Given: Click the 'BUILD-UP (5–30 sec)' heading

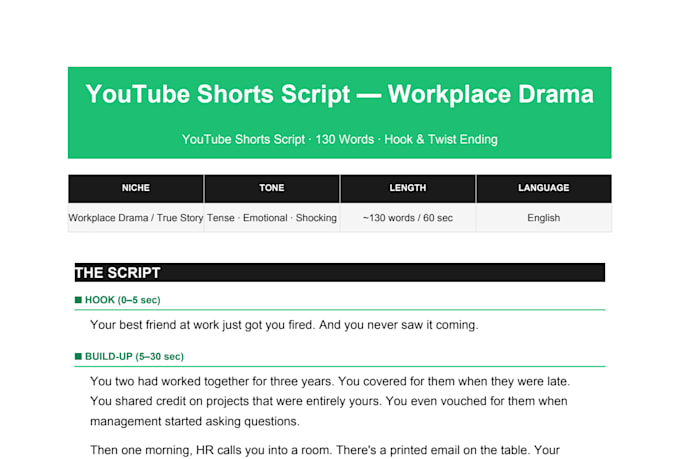Looking at the screenshot, I should (134, 357).
